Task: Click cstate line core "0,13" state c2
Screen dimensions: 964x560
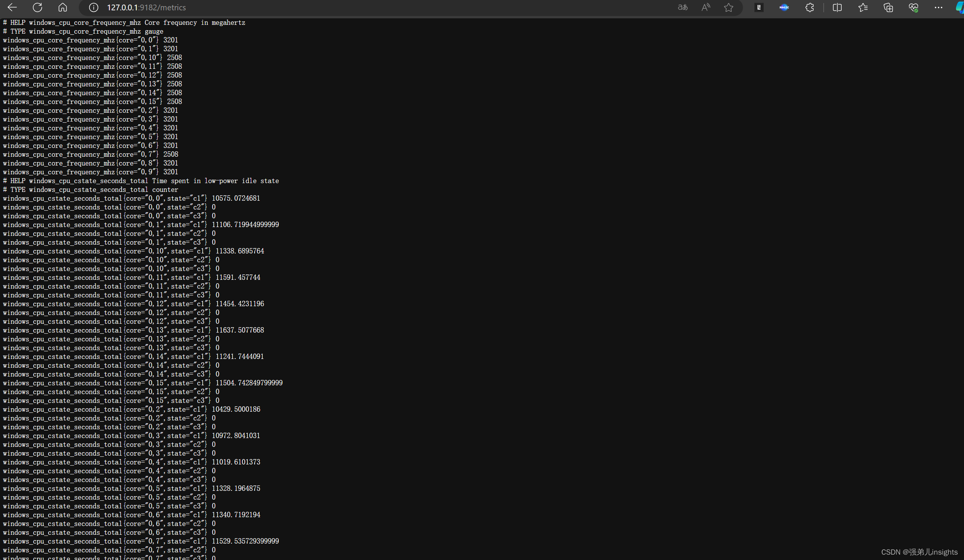Action: (111, 339)
